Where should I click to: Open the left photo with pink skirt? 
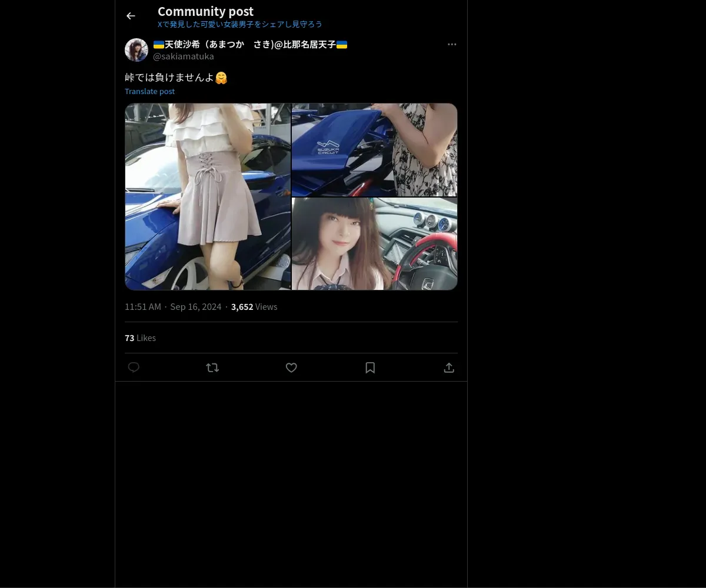[208, 196]
